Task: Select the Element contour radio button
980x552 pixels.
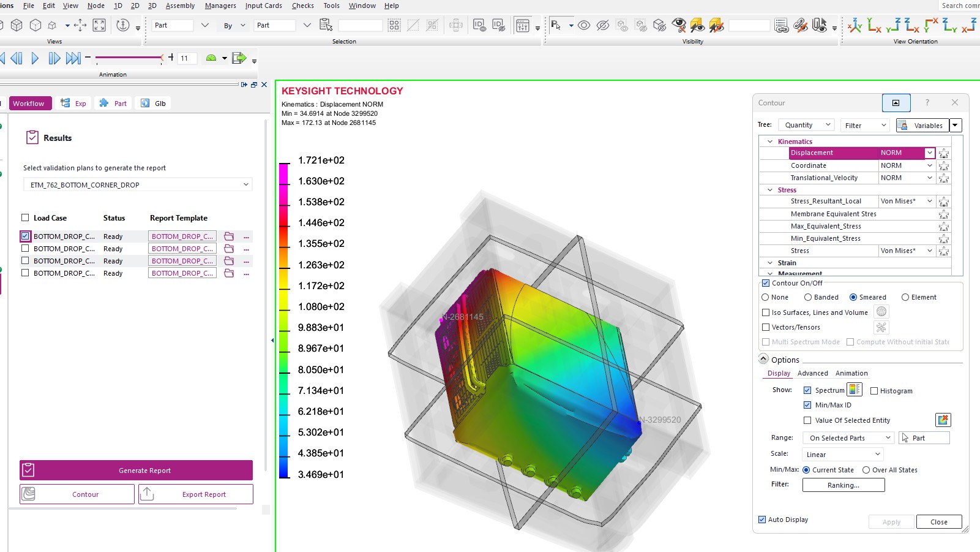Action: pyautogui.click(x=905, y=297)
